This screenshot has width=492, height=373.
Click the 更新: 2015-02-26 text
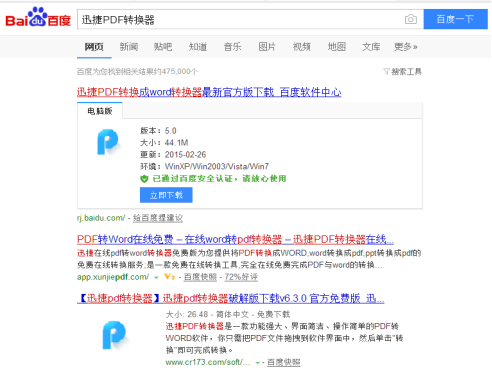coord(173,155)
